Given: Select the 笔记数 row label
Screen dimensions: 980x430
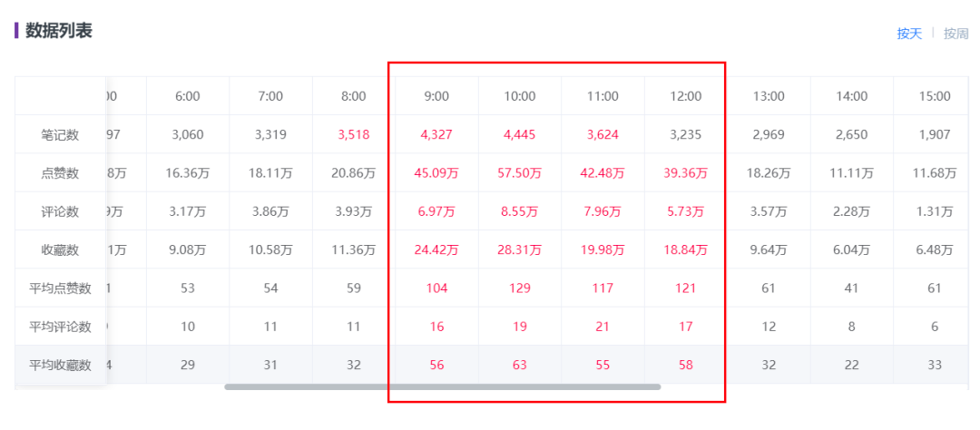Looking at the screenshot, I should (x=60, y=135).
